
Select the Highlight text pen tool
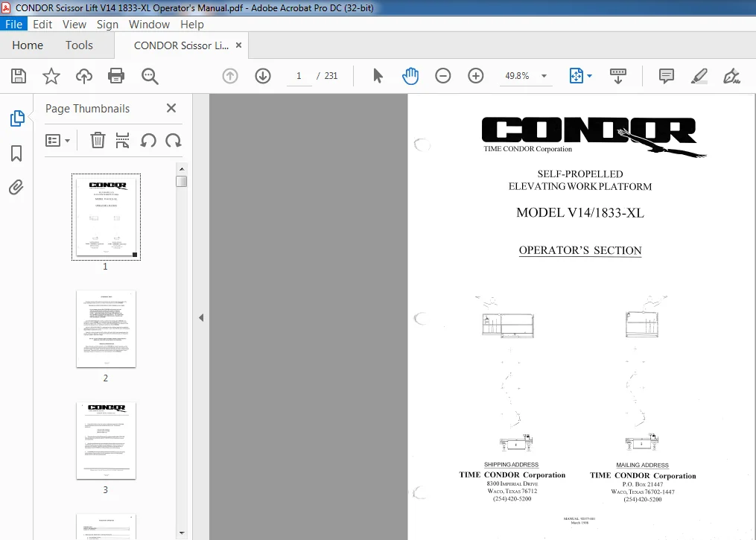click(x=699, y=76)
